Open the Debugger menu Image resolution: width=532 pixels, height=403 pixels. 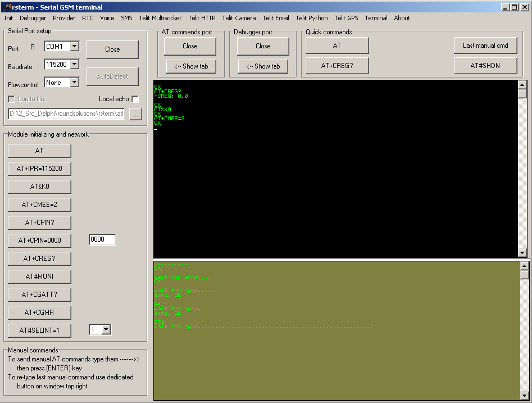[33, 18]
